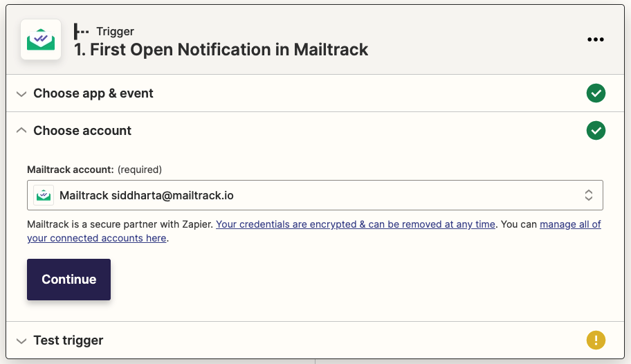Image resolution: width=631 pixels, height=364 pixels.
Task: Open the credentials are encrypted link
Action: coord(356,224)
